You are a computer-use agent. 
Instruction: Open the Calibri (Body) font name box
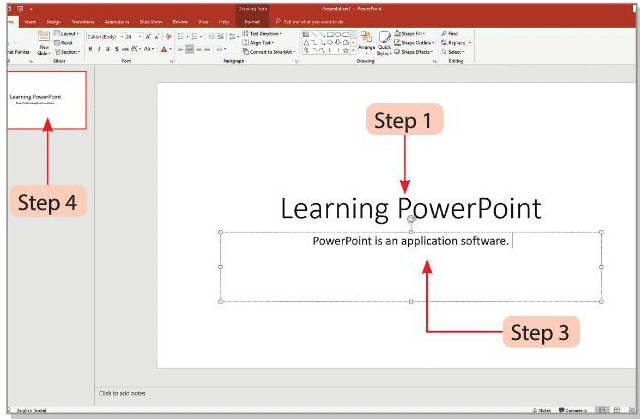coord(105,37)
